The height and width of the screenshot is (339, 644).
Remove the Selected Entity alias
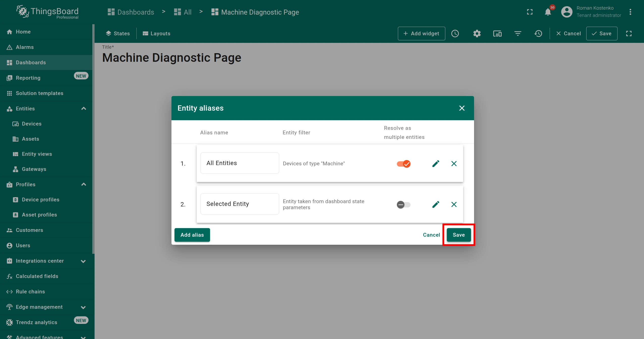[x=454, y=204]
